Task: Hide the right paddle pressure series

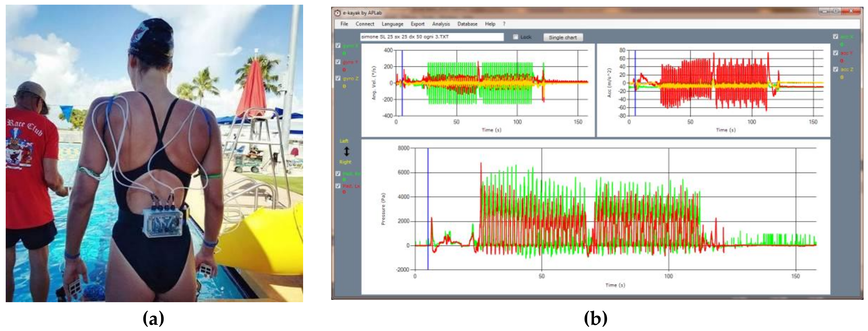Action: 338,174
